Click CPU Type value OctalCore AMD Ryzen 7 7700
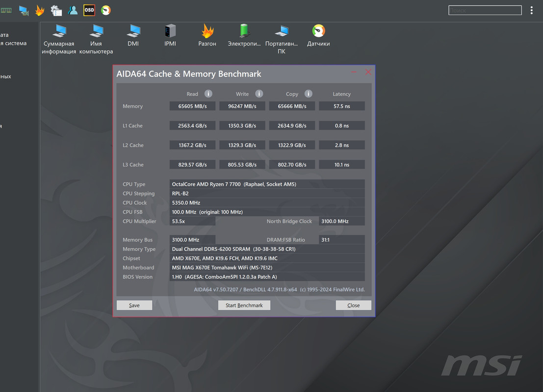543x392 pixels. pyautogui.click(x=267, y=184)
